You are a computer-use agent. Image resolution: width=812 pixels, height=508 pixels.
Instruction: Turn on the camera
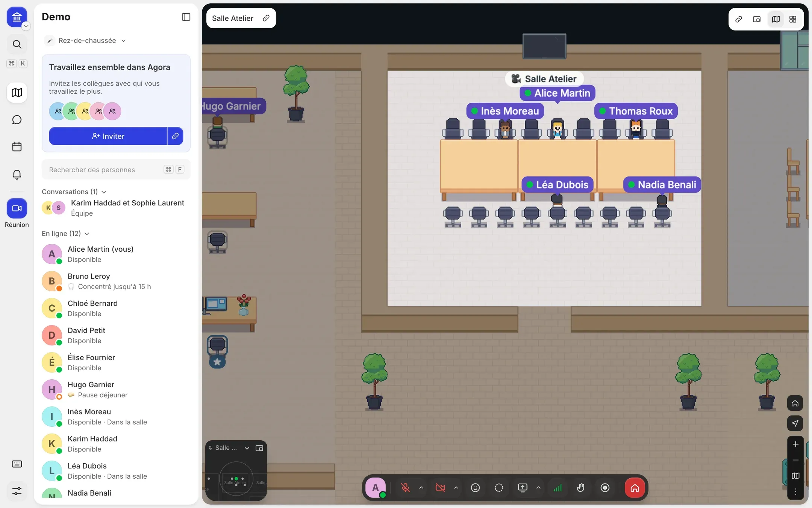(x=440, y=488)
